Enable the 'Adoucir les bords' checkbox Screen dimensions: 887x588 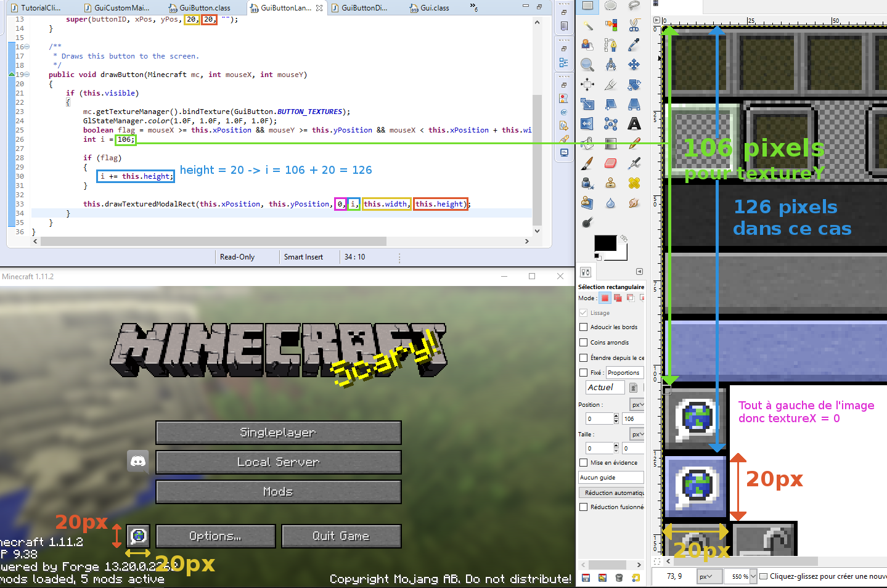pos(583,327)
